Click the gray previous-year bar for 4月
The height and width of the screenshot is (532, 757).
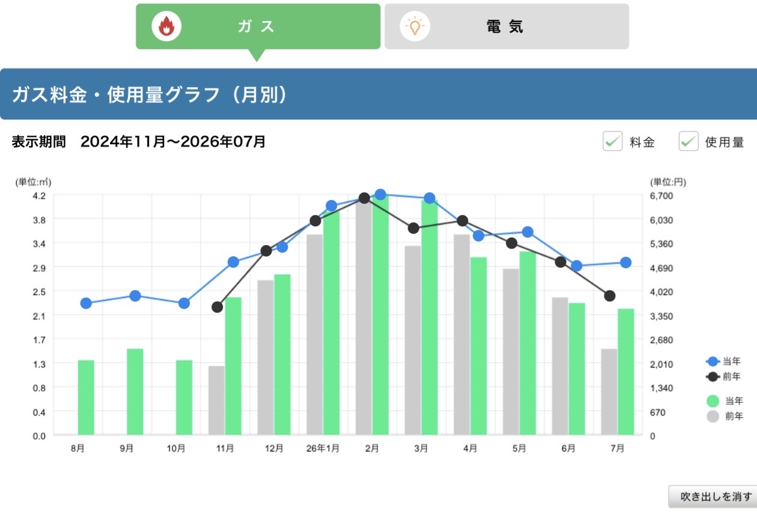[x=462, y=334]
